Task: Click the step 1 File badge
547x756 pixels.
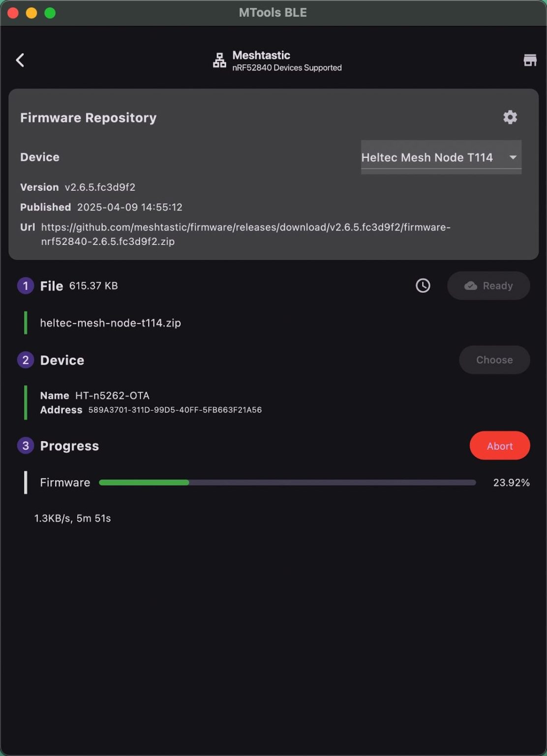Action: pyautogui.click(x=25, y=285)
